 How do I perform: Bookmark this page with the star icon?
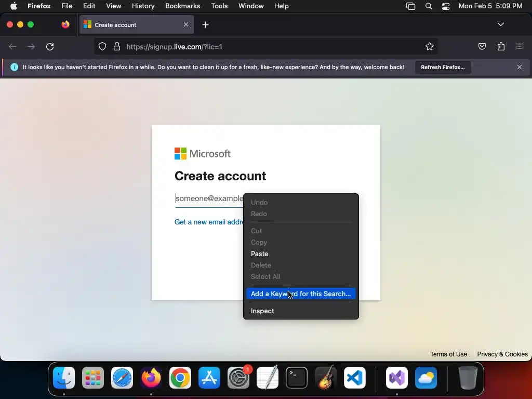pos(430,47)
